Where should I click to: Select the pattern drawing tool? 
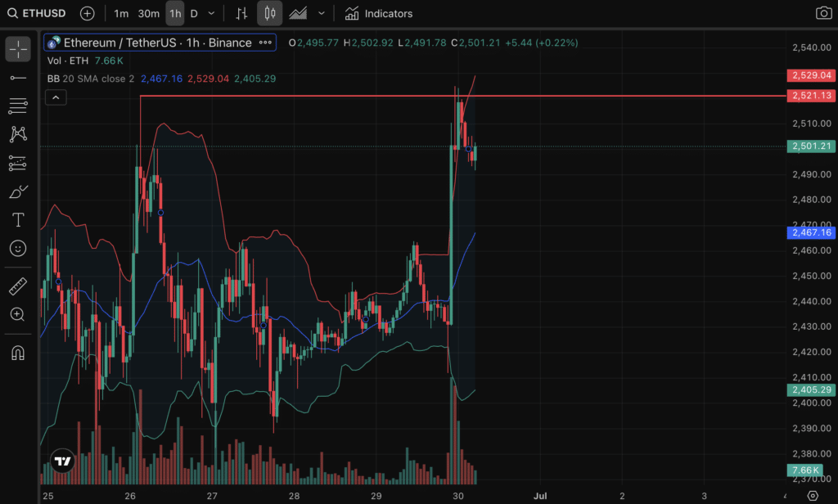tap(18, 133)
